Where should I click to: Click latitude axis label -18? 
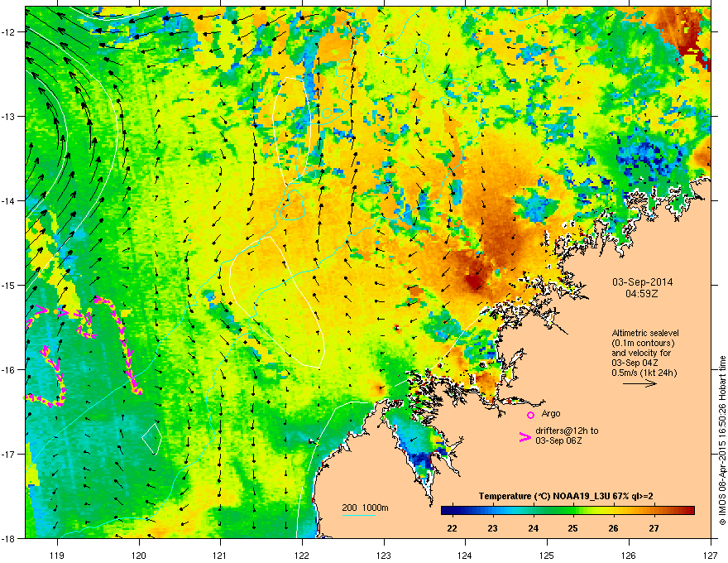(8, 538)
